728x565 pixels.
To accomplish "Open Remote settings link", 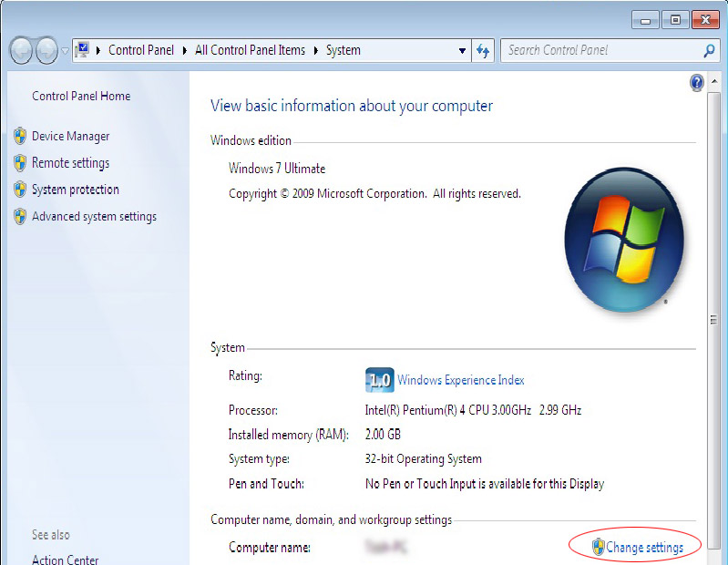I will click(x=70, y=163).
